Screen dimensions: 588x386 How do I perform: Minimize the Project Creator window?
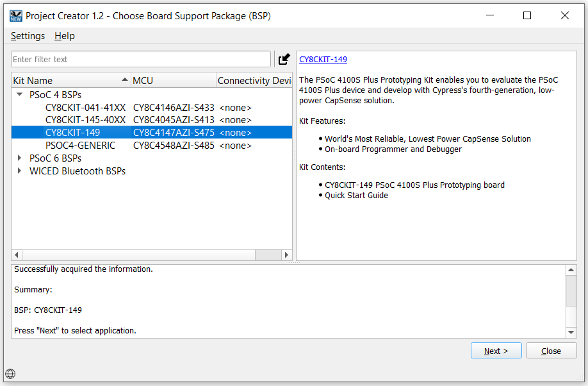tap(490, 15)
